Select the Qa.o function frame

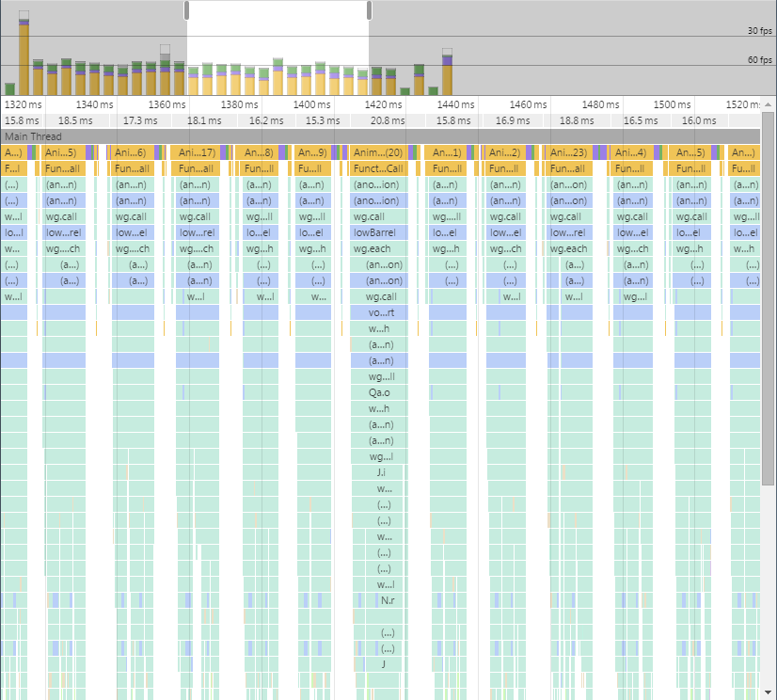(381, 392)
